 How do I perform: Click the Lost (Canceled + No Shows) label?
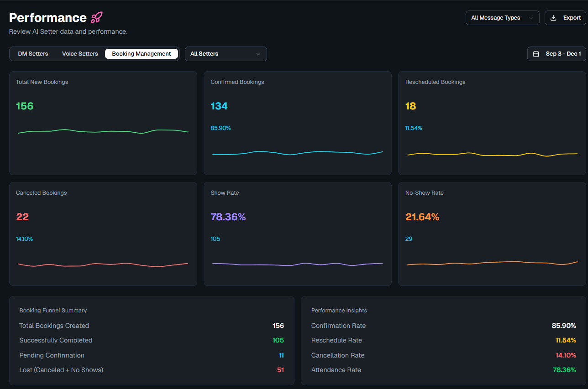[61, 370]
